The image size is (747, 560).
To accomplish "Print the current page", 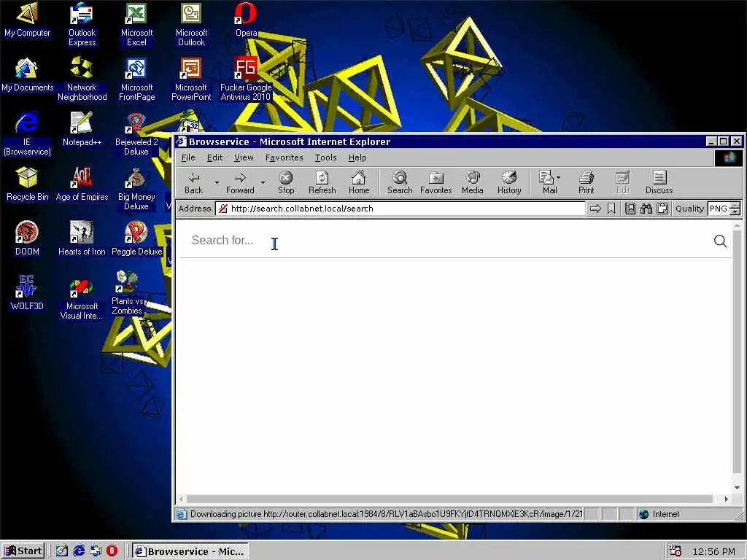I will click(587, 183).
